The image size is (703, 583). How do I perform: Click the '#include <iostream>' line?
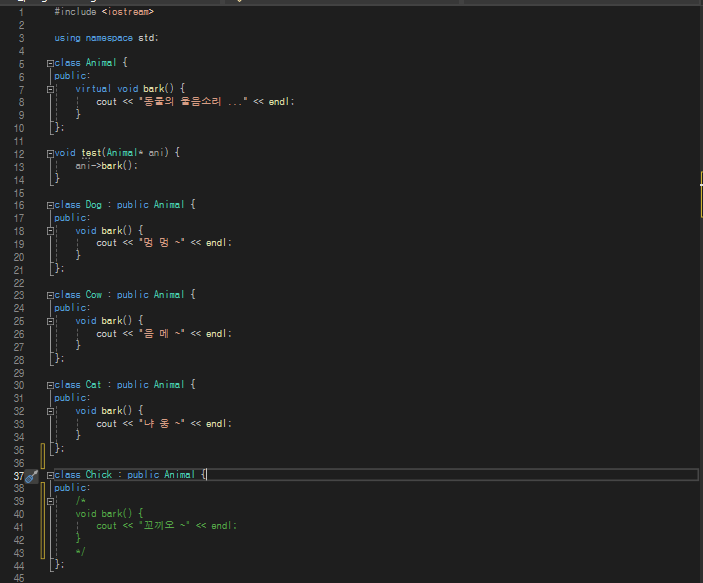coord(104,12)
